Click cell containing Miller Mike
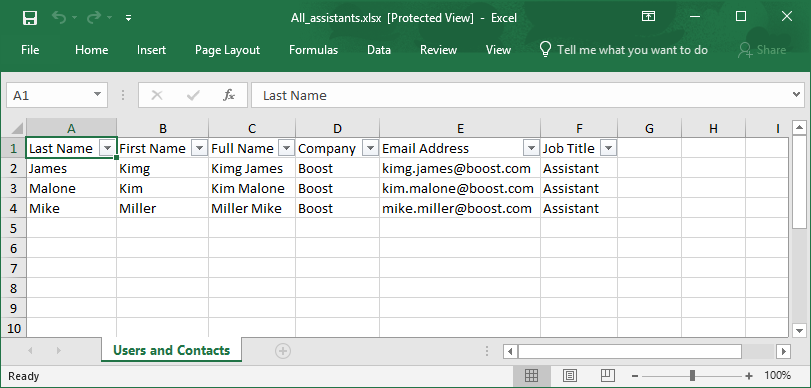Viewport: 811px width, 388px height. click(252, 208)
